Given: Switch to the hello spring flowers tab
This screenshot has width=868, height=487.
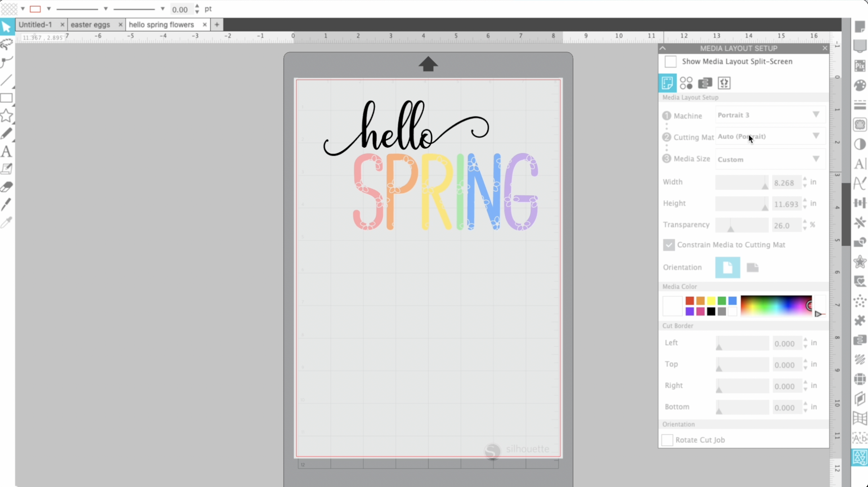Looking at the screenshot, I should (x=161, y=24).
